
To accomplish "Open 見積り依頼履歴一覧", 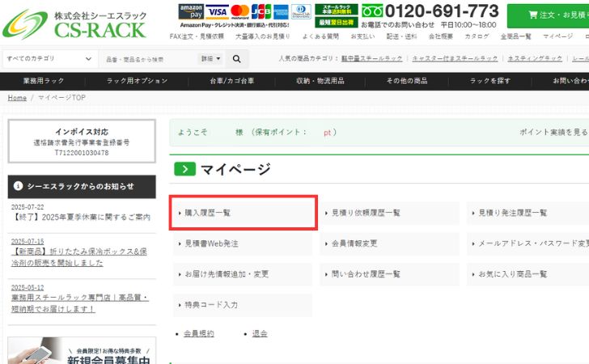I will click(389, 213).
